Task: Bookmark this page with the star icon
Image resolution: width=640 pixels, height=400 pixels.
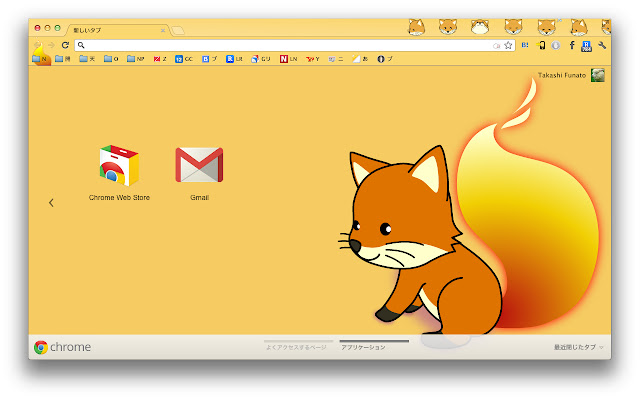Action: [508, 45]
